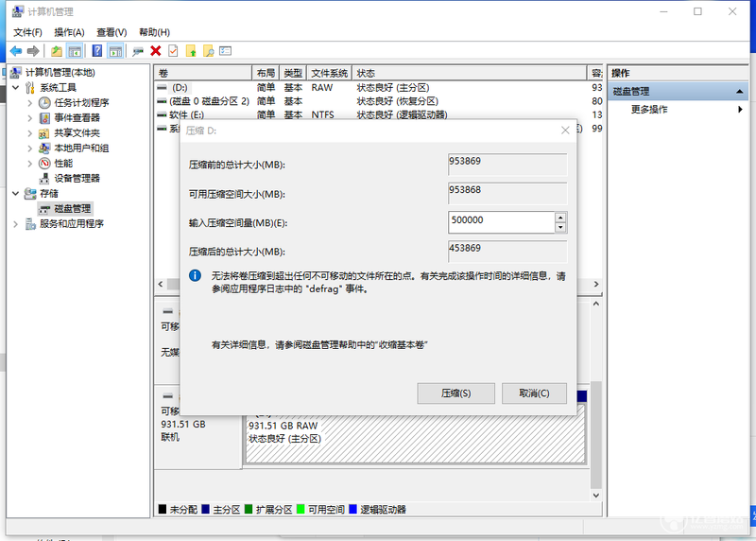Expand the Shared Folders (共享文件夹) node

(30, 132)
